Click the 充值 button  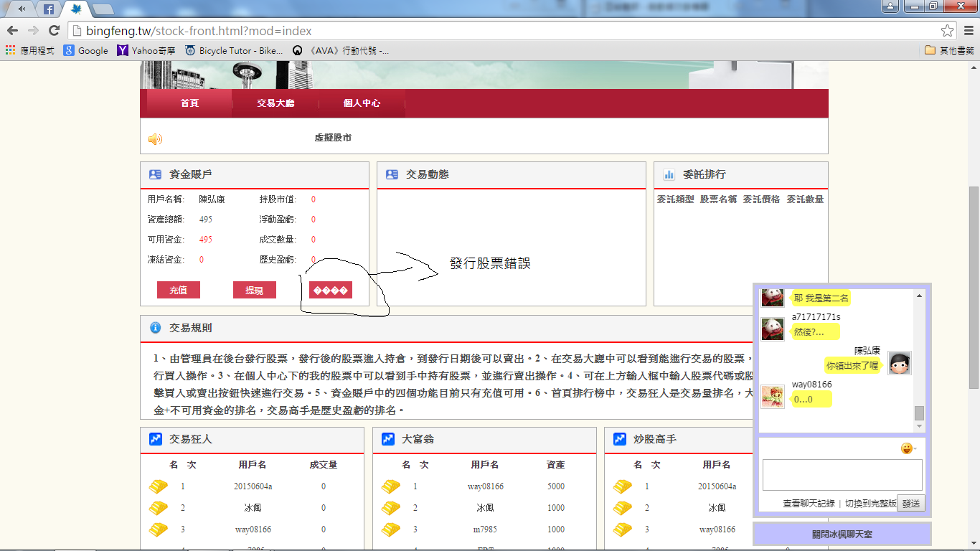(x=179, y=290)
